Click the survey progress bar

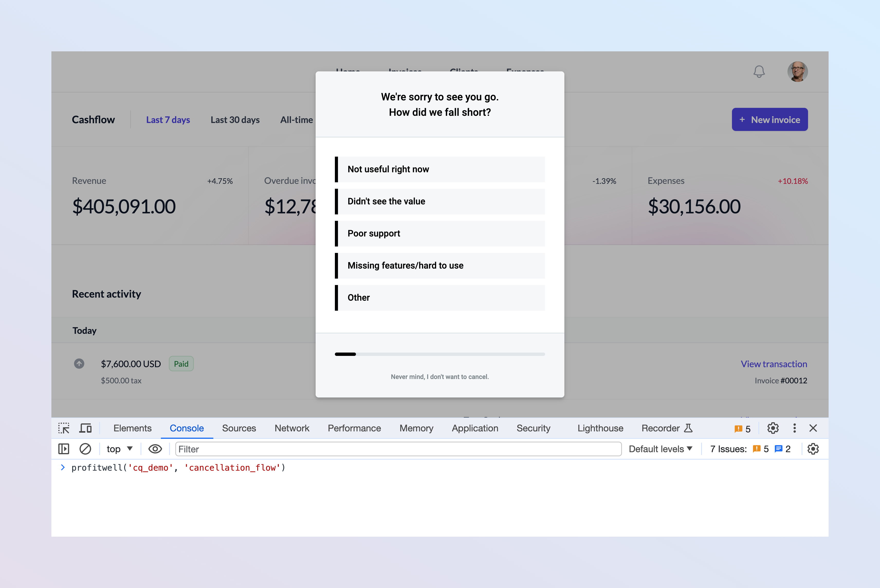(x=439, y=354)
